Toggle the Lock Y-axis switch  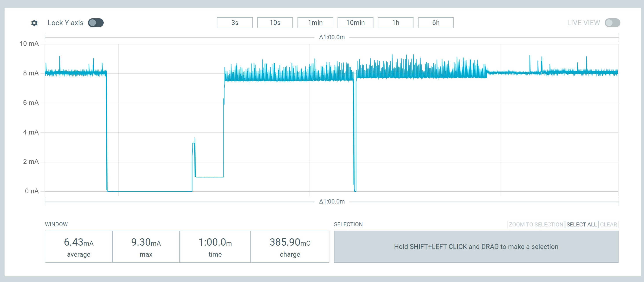tap(96, 23)
